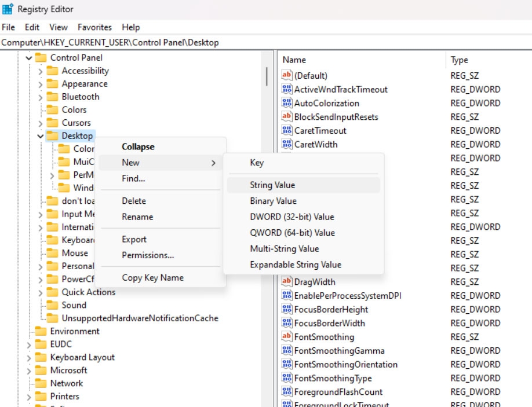Click the Control Panel folder icon
The height and width of the screenshot is (407, 532).
click(x=41, y=58)
